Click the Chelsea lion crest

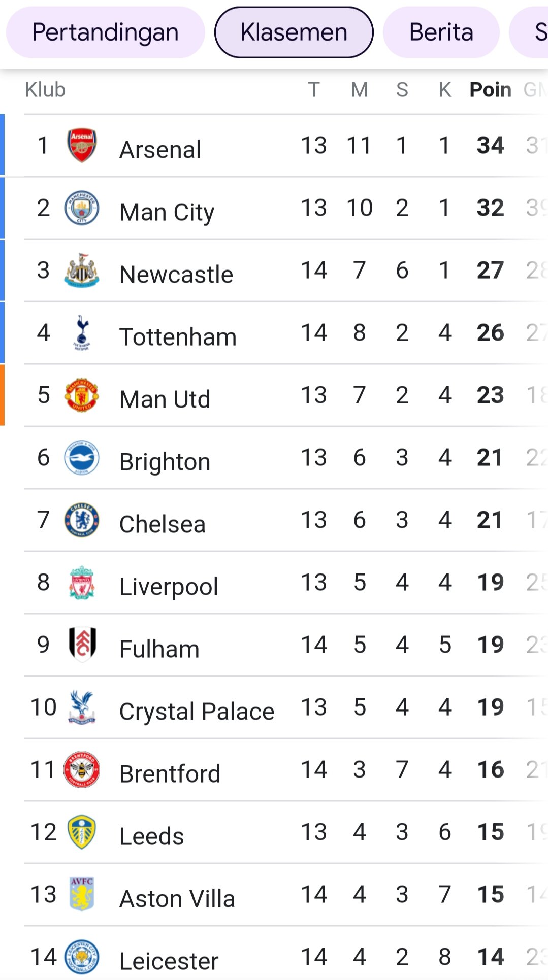[82, 520]
